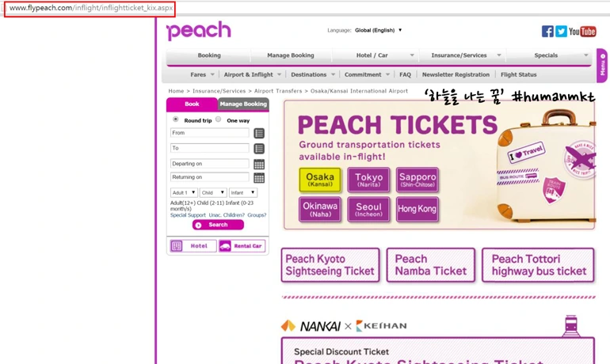Click the From input field
The width and height of the screenshot is (610, 364).
click(x=210, y=133)
